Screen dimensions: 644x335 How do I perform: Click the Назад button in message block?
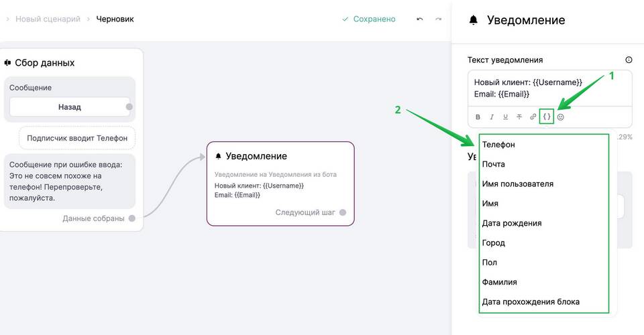pos(69,107)
